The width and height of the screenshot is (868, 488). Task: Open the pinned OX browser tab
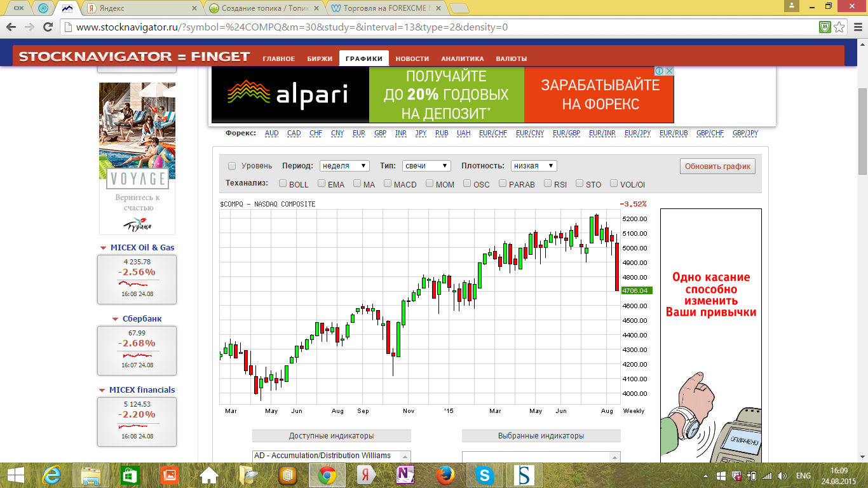point(18,9)
